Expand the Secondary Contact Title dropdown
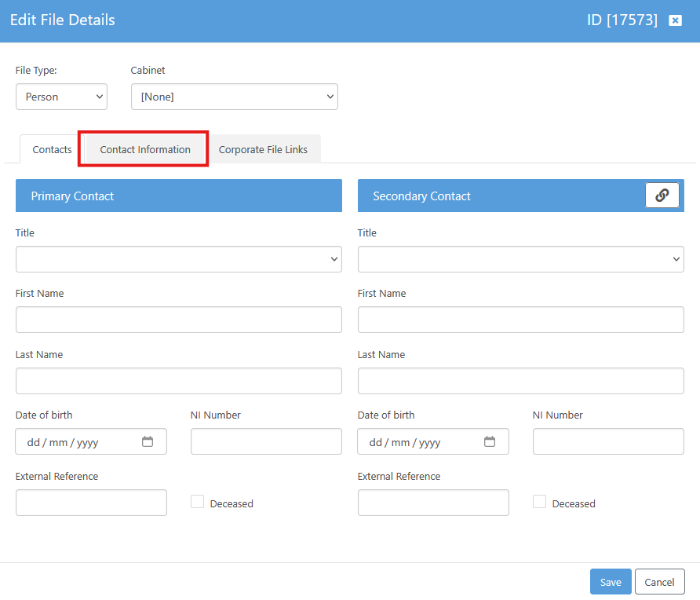The image size is (700, 600). pos(520,259)
